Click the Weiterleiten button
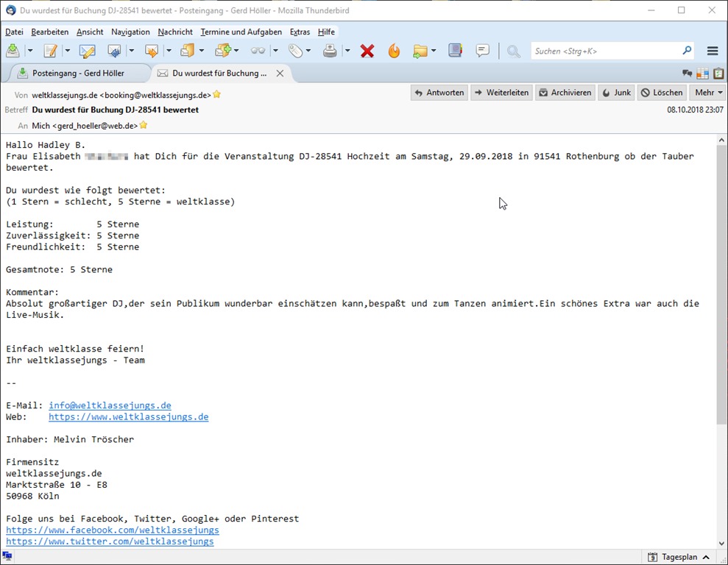Viewport: 728px width, 565px height. tap(501, 92)
